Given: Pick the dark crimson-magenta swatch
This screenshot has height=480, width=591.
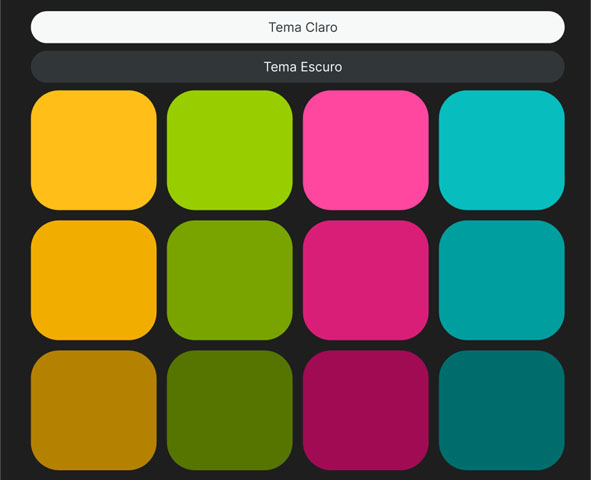Looking at the screenshot, I should [x=366, y=410].
